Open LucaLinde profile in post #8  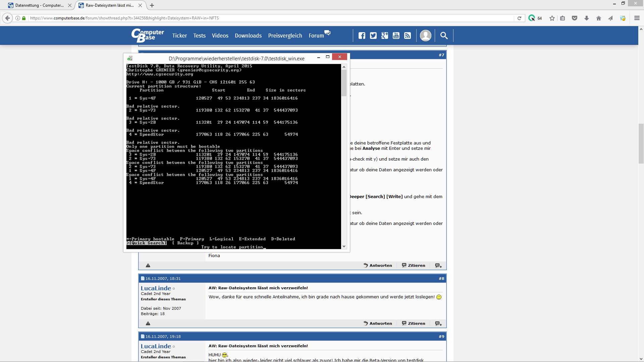coord(156,288)
